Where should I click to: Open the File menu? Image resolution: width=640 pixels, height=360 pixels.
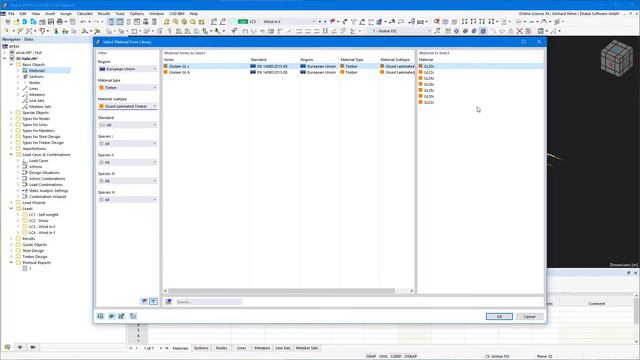11,13
